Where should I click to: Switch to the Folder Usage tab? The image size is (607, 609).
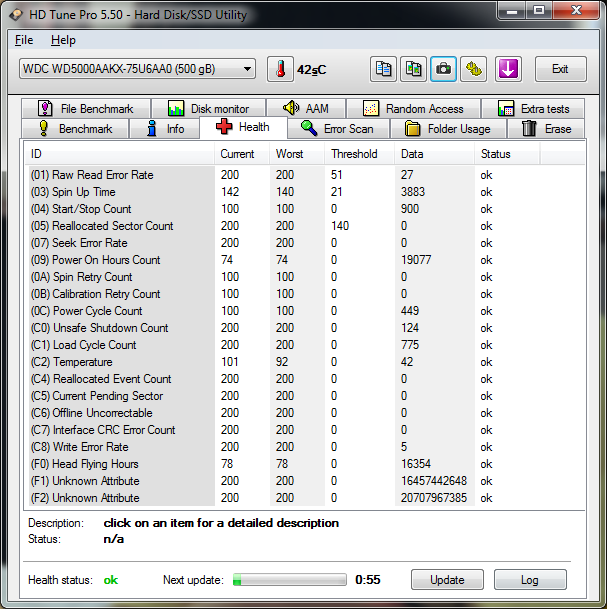[x=448, y=129]
